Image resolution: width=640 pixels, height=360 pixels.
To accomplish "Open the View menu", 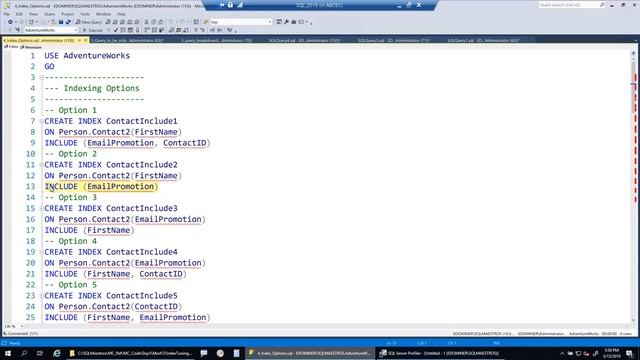I will pyautogui.click(x=33, y=14).
